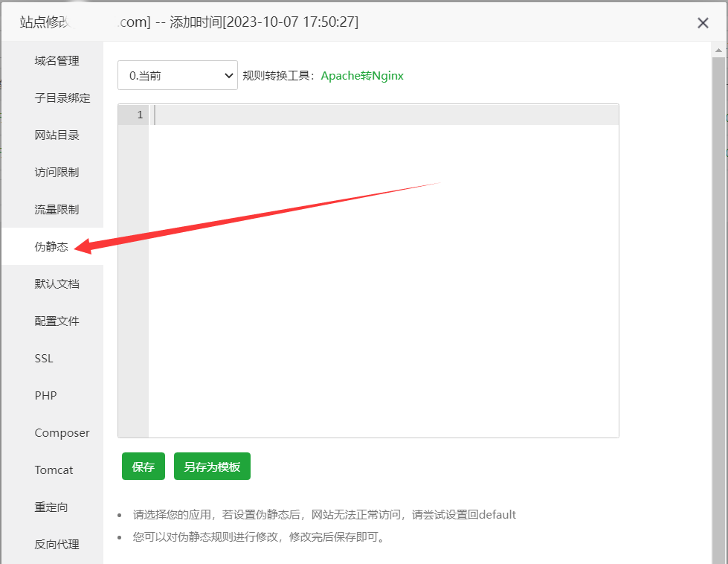Select the 伪静态 tab

coord(51,246)
